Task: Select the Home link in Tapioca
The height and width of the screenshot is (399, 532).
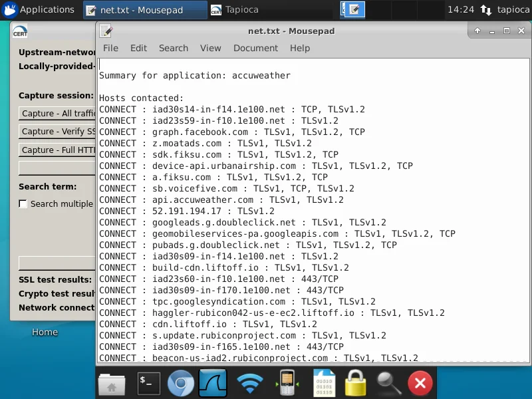Action: click(45, 332)
